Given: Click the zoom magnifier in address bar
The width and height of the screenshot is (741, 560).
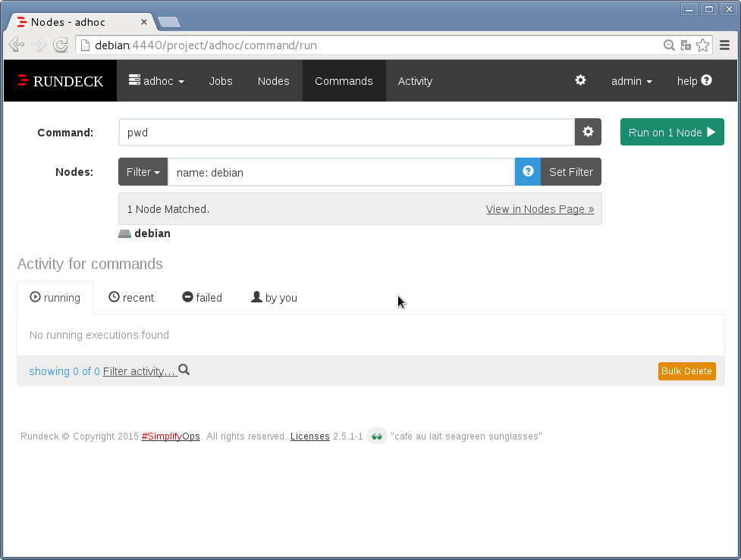Looking at the screenshot, I should pyautogui.click(x=669, y=45).
